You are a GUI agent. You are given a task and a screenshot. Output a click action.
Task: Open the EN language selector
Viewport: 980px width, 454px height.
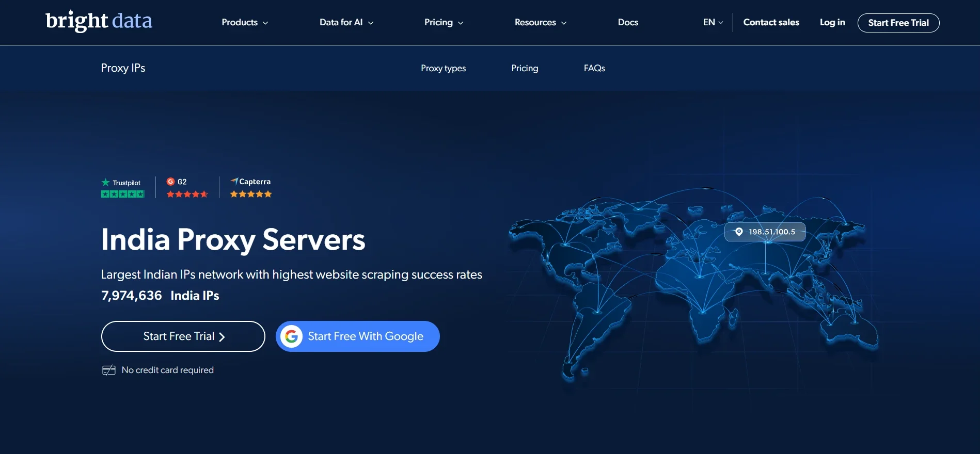pos(713,22)
